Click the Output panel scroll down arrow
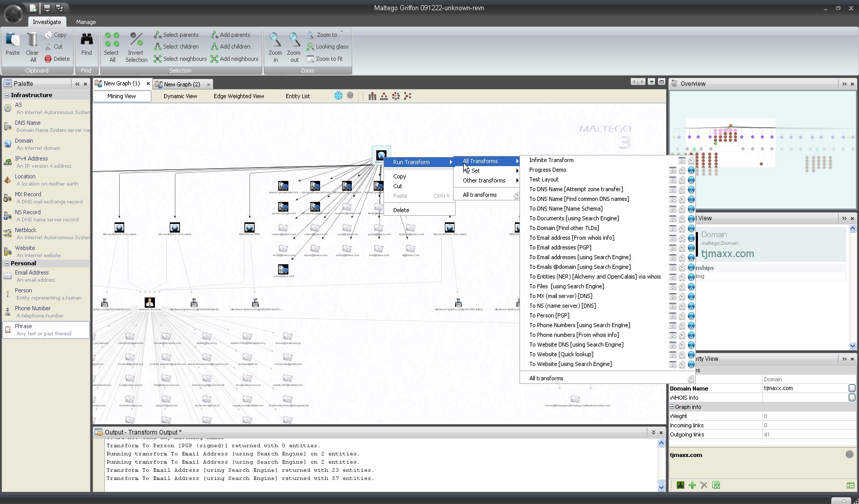The width and height of the screenshot is (859, 504). [661, 487]
